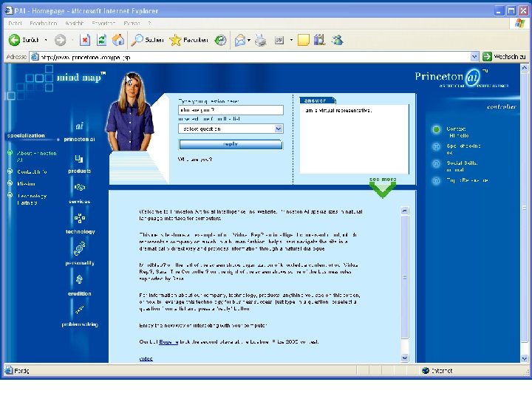532x399 pixels.
Task: Click the Mail envelope toolbar icon
Action: pos(240,41)
